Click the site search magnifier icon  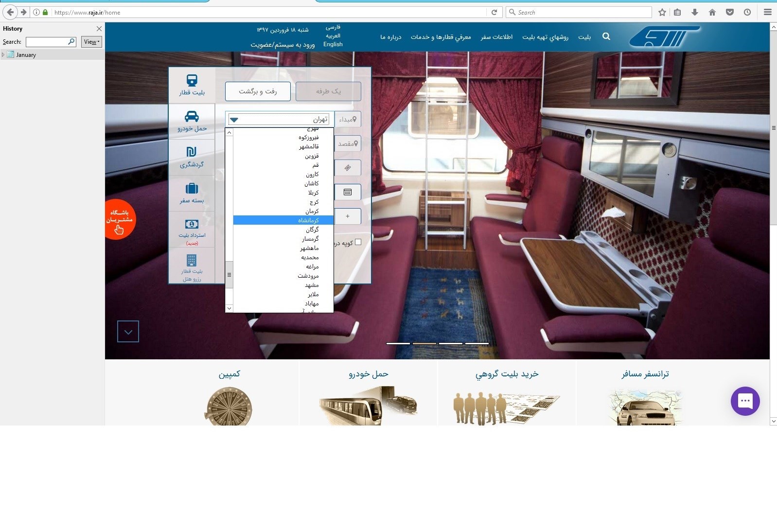coord(606,36)
